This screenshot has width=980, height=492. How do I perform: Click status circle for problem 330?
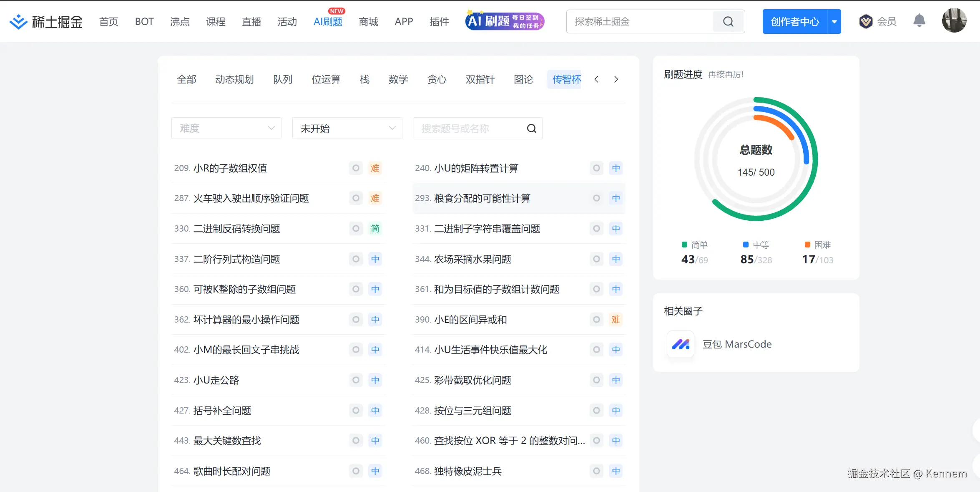point(356,229)
